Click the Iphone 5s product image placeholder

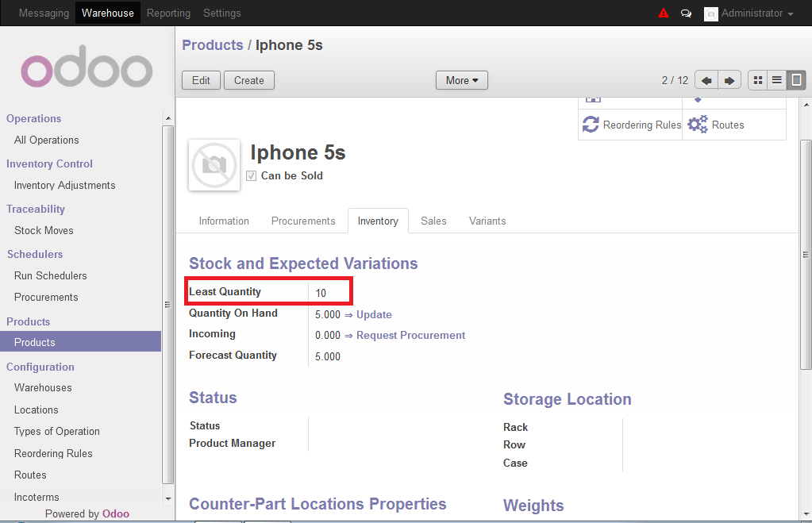(x=214, y=165)
